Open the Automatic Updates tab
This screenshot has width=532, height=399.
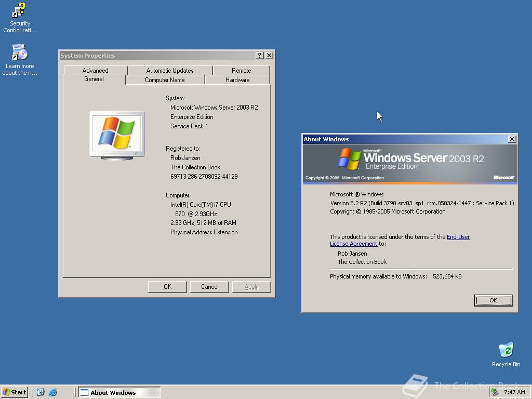170,70
